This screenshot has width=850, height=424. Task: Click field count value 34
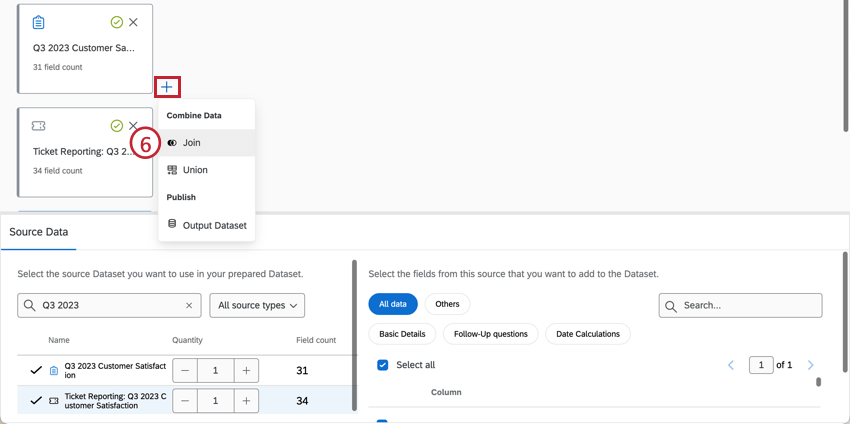pyautogui.click(x=302, y=401)
